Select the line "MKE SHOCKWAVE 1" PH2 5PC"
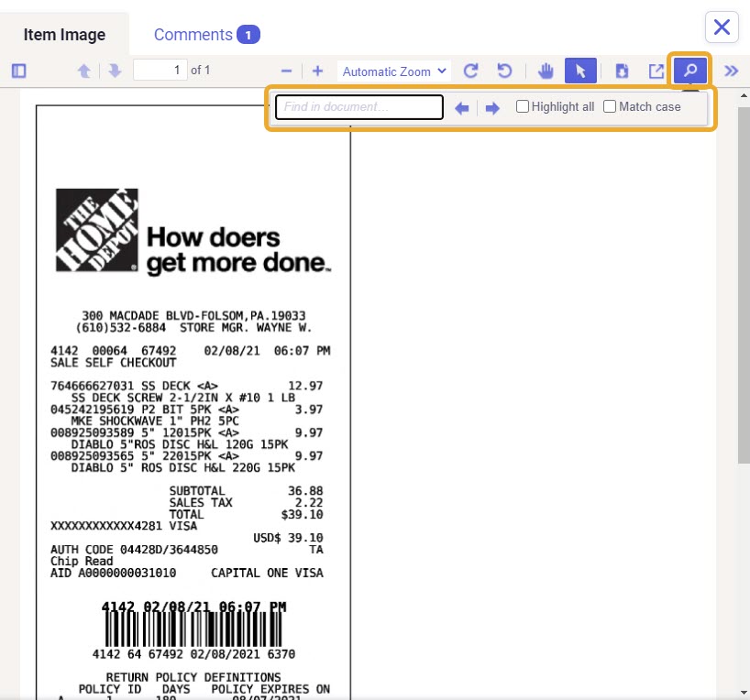 pos(155,421)
